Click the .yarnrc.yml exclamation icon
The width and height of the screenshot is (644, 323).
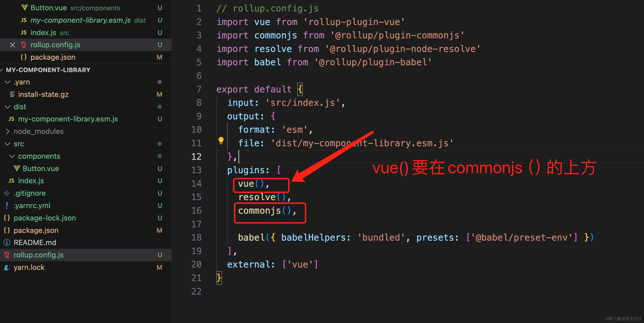click(7, 206)
